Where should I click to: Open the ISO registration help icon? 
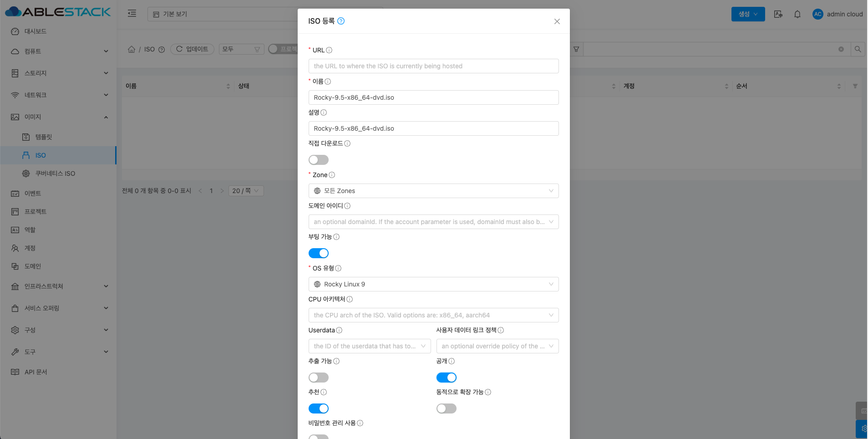pyautogui.click(x=341, y=21)
